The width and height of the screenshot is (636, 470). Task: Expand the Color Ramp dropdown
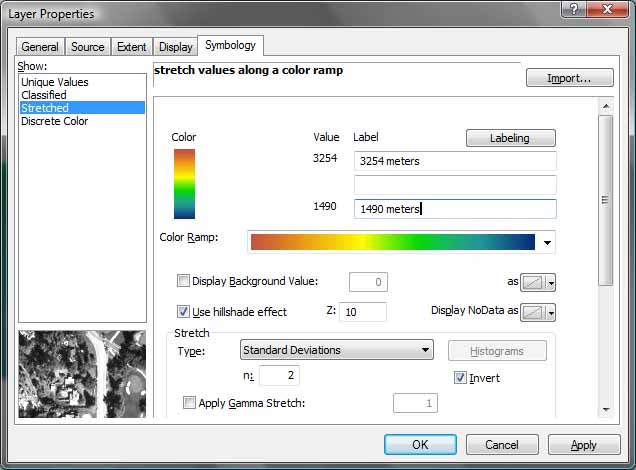click(547, 242)
